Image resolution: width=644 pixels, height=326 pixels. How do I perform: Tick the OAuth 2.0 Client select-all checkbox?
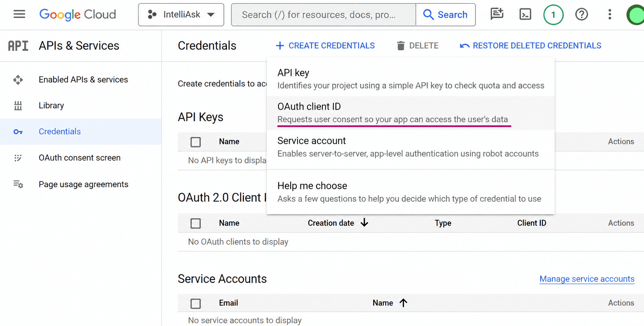(x=196, y=223)
